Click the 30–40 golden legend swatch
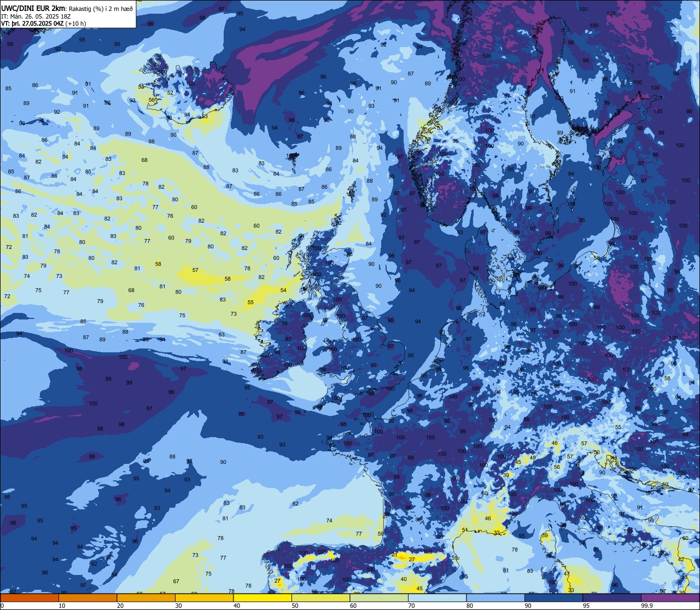The image size is (700, 610). click(204, 597)
